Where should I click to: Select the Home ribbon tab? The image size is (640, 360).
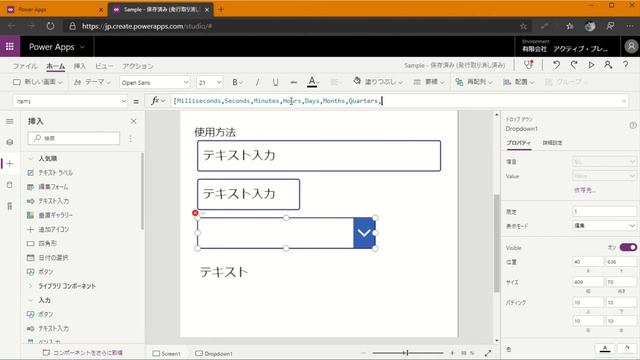(x=56, y=66)
